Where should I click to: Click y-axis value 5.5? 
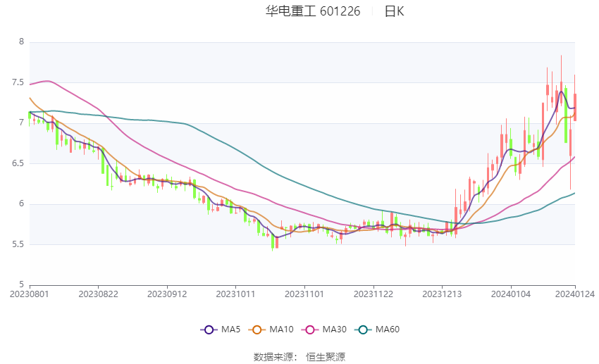pyautogui.click(x=18, y=244)
